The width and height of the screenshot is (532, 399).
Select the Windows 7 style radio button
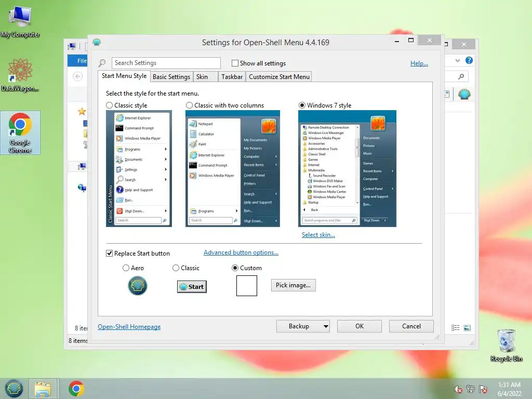pos(302,105)
